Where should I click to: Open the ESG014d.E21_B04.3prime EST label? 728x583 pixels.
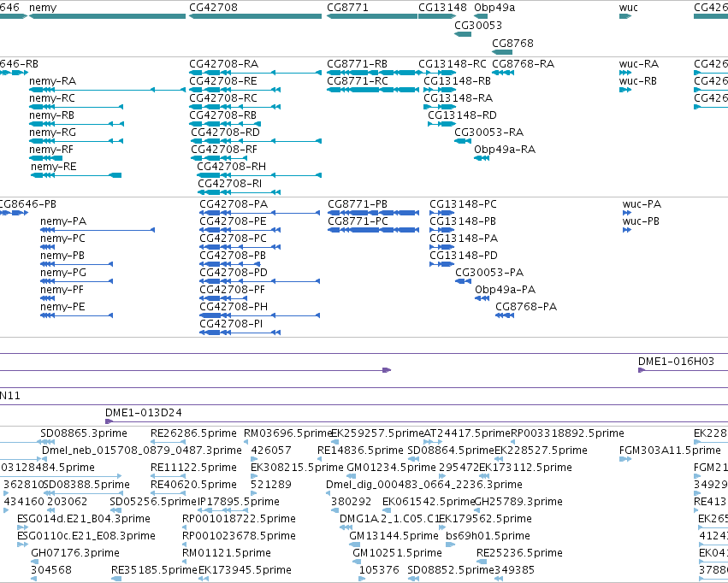(x=84, y=519)
